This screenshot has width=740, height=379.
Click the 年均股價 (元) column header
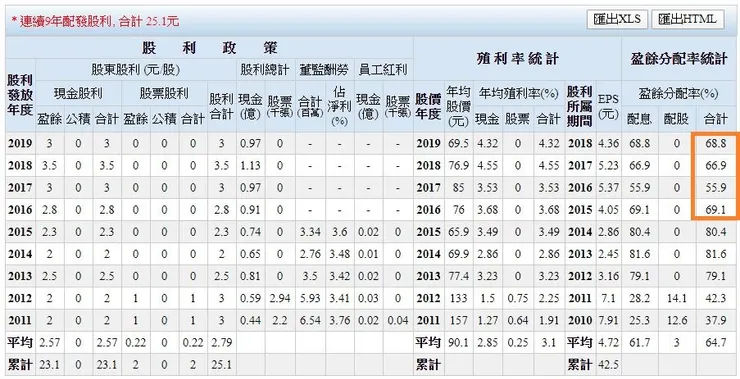(x=458, y=106)
